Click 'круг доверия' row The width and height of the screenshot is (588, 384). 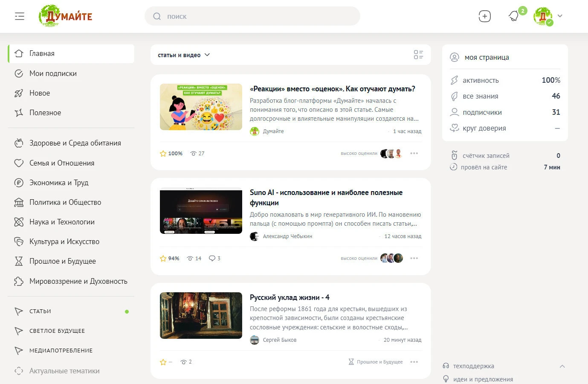point(505,128)
